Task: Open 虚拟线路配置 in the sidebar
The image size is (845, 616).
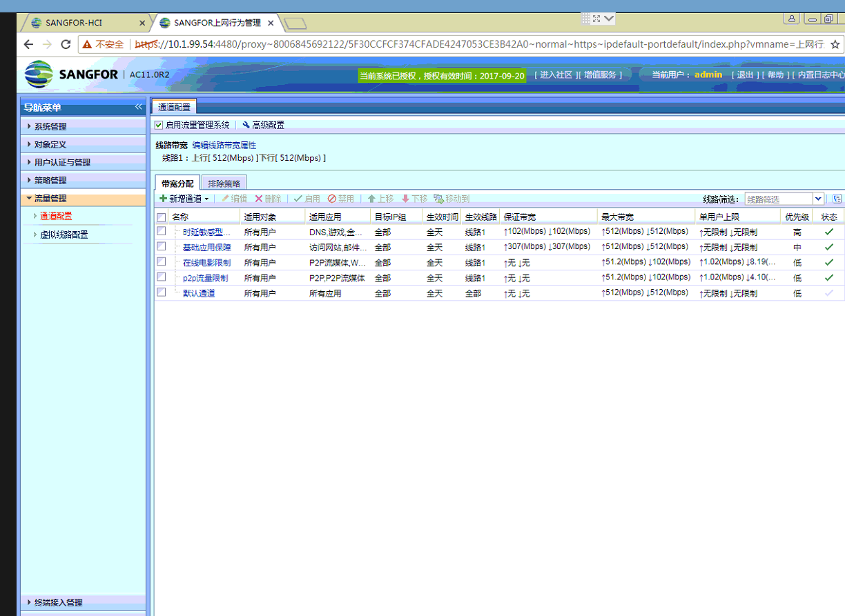Action: coord(64,235)
